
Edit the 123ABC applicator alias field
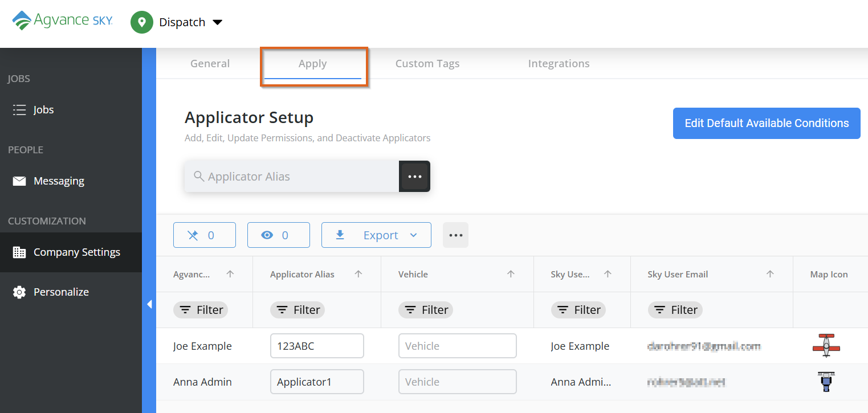click(317, 346)
